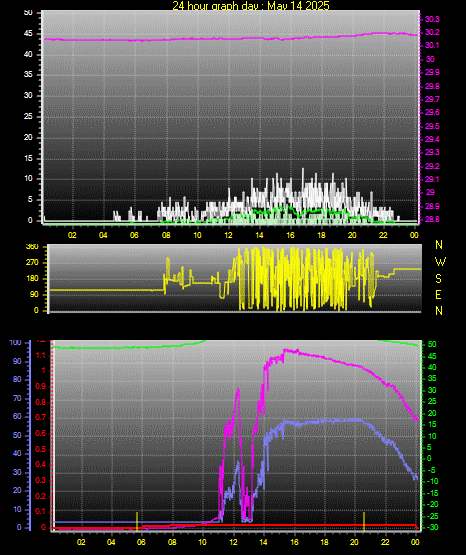Screen dimensions: 466x555
Task: Click the red axis label "1.1"
Action: click(41, 355)
